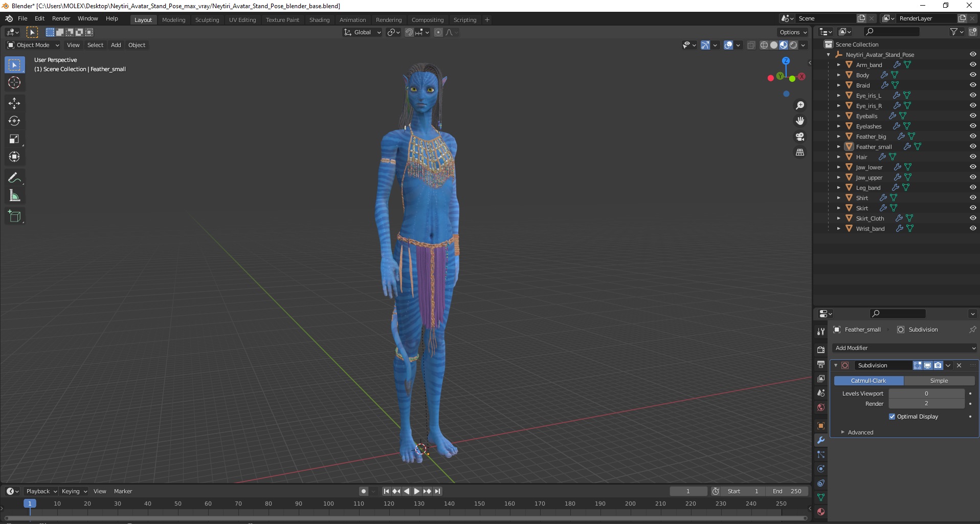This screenshot has width=980, height=524.
Task: Open the Keying menu in the timeline
Action: coord(75,491)
